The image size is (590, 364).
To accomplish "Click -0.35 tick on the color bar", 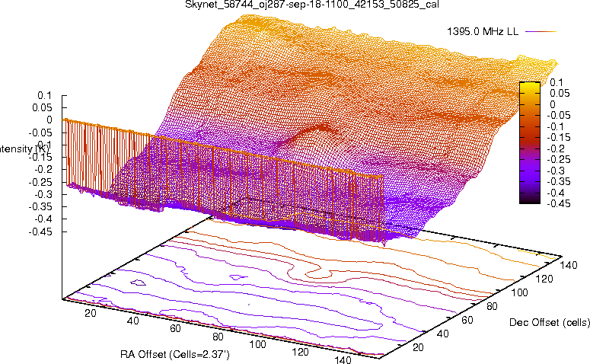I will coord(558,182).
